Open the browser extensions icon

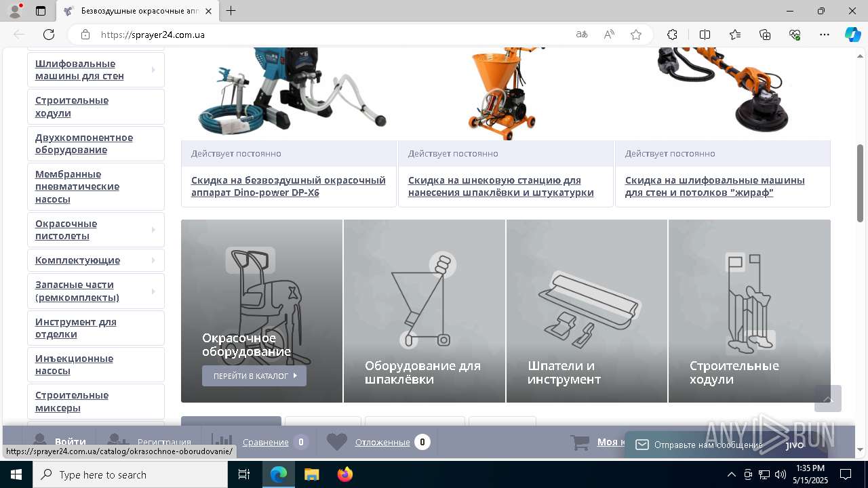coord(672,35)
